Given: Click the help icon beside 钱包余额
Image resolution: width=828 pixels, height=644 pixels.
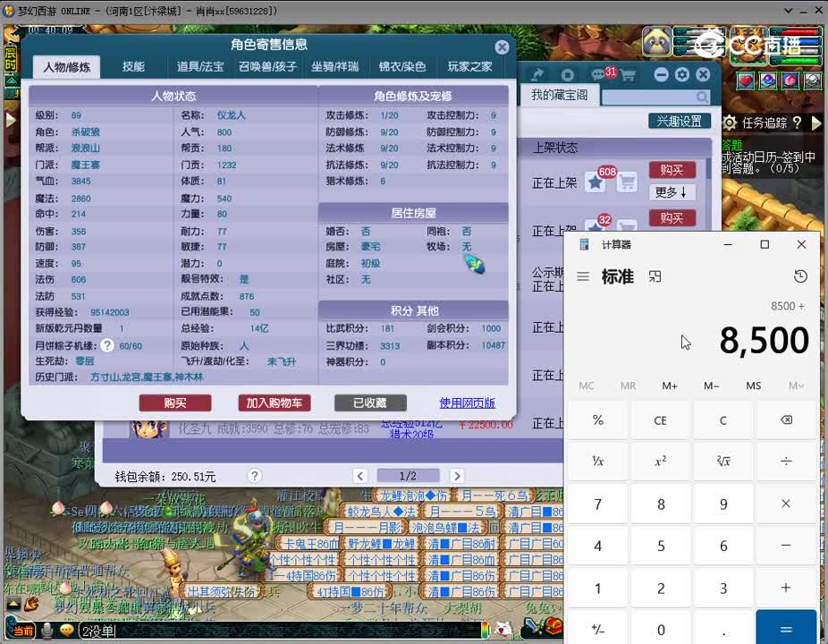Looking at the screenshot, I should [x=255, y=476].
